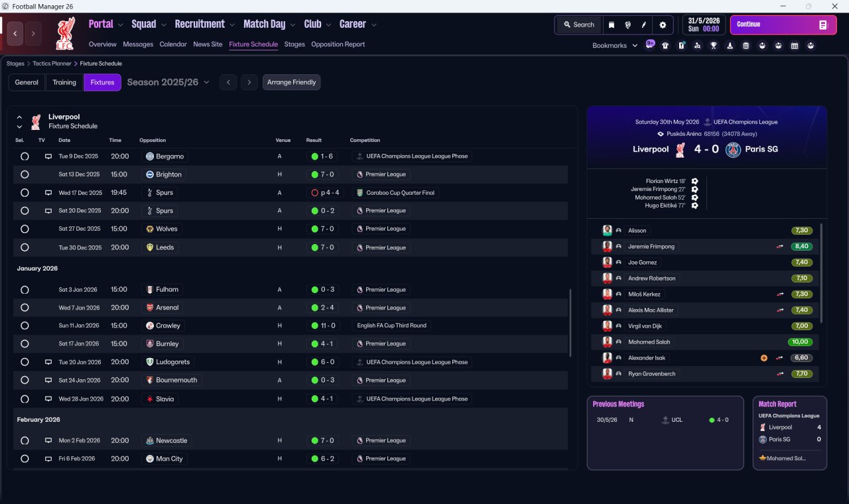Open the 11 - 0 result against Crawley
849x504 pixels.
pyautogui.click(x=324, y=326)
